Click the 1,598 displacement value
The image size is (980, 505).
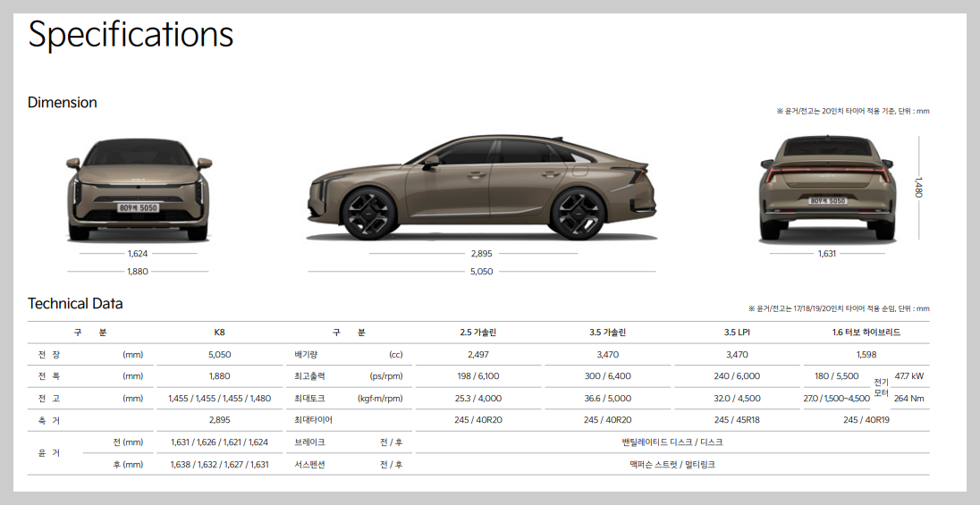coord(866,354)
